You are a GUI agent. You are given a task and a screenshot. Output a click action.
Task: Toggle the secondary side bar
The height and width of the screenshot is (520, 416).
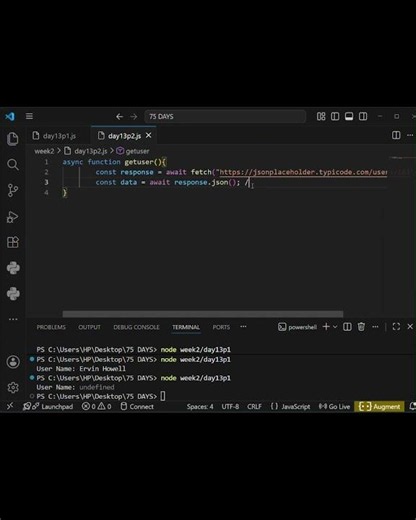tap(363, 116)
